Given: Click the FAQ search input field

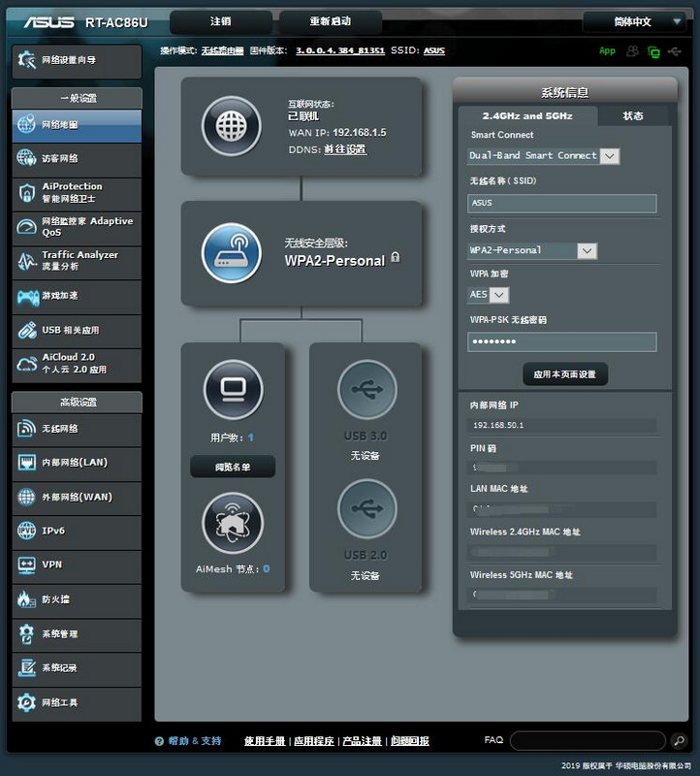Looking at the screenshot, I should tap(588, 741).
